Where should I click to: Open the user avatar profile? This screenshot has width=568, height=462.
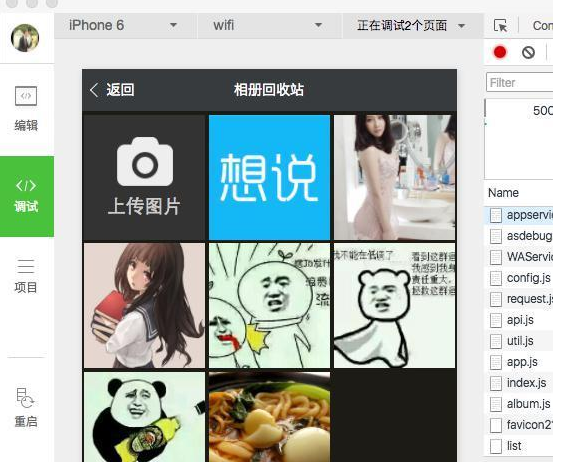(x=25, y=38)
